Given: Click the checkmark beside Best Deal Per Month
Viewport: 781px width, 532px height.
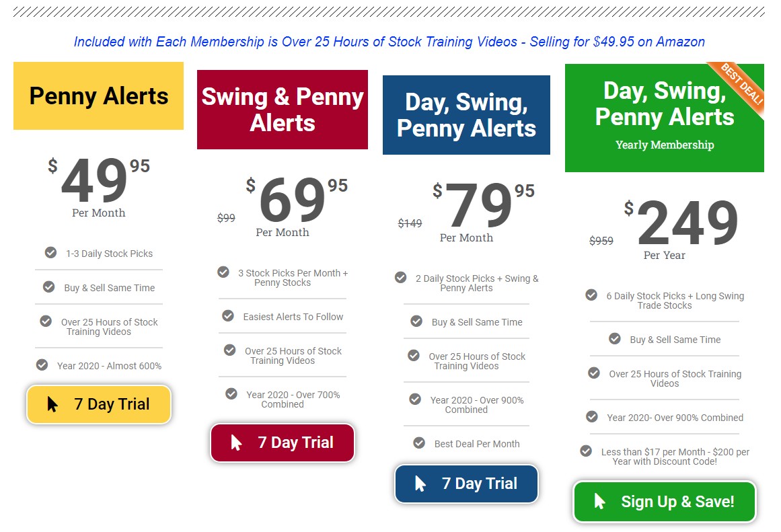Looking at the screenshot, I should pyautogui.click(x=419, y=443).
